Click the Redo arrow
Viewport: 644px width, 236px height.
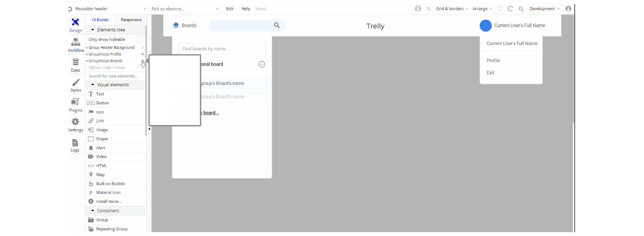510,8
